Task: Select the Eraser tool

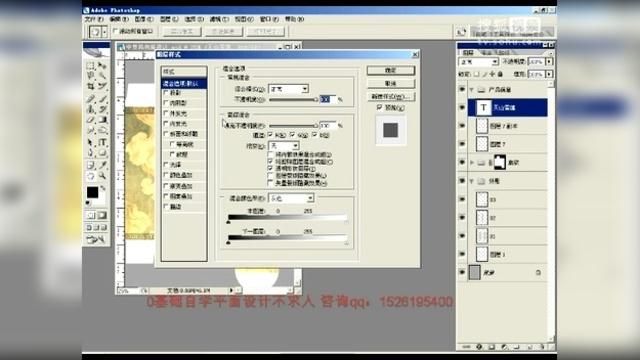Action: pyautogui.click(x=90, y=120)
